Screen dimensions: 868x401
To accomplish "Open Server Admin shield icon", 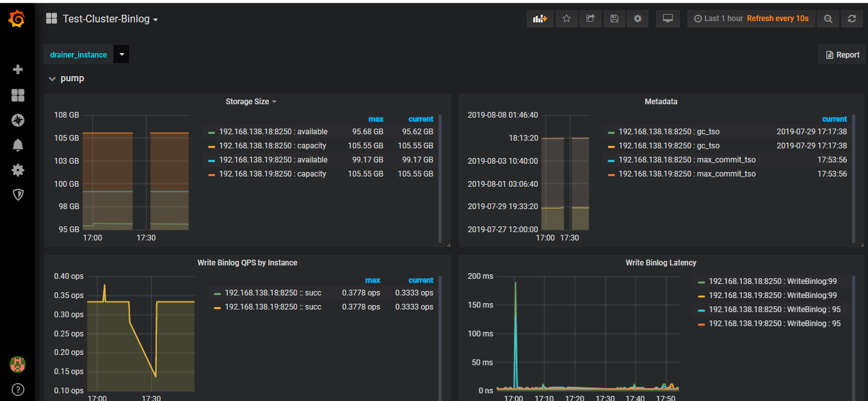I will 18,194.
